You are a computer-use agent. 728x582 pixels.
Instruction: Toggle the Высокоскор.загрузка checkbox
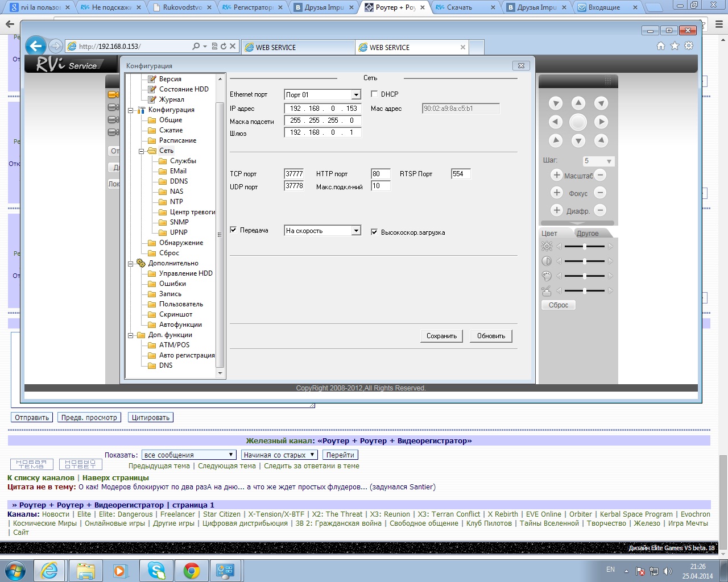(x=374, y=232)
